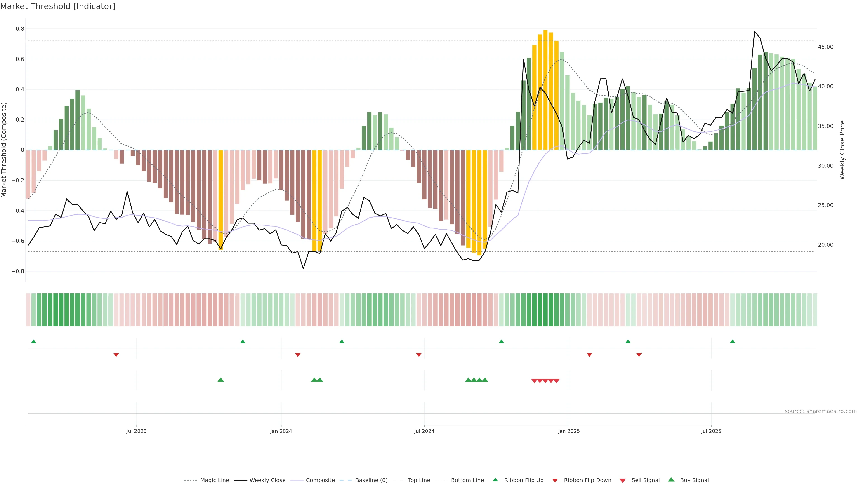
Task: Click the last green ribbon-flip-up marker after Jul 2025
Action: point(733,342)
